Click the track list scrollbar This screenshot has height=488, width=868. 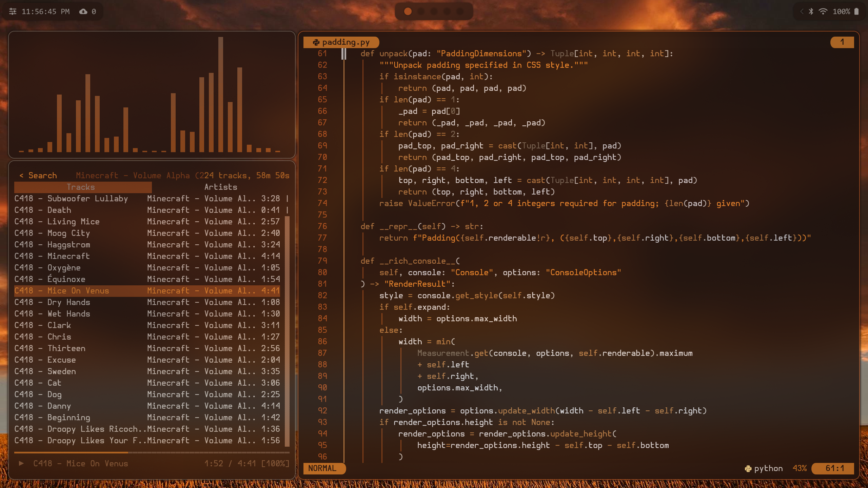(287, 330)
